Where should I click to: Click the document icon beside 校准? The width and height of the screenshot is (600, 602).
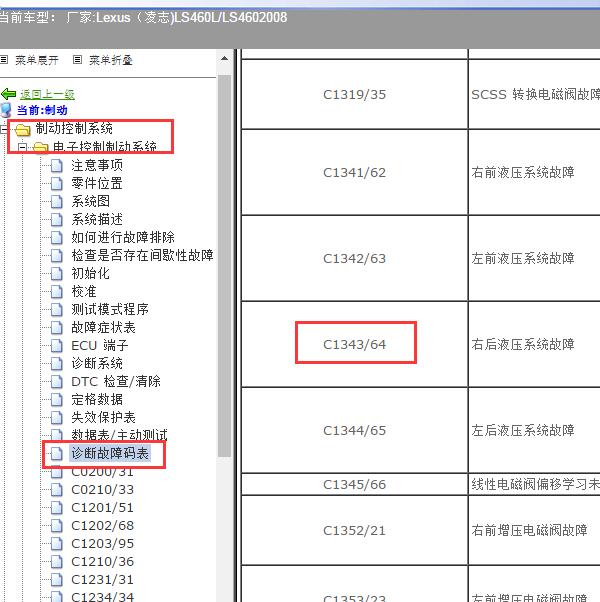[57, 292]
